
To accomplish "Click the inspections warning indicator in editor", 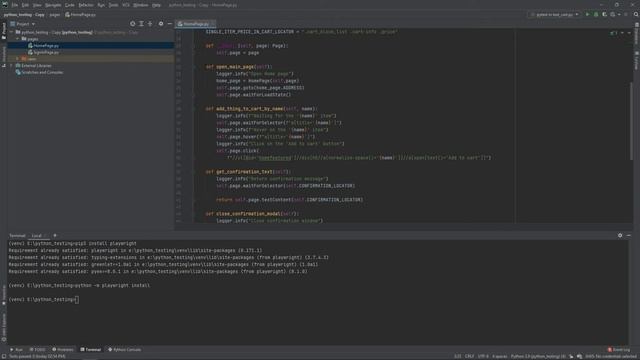I will (x=614, y=33).
